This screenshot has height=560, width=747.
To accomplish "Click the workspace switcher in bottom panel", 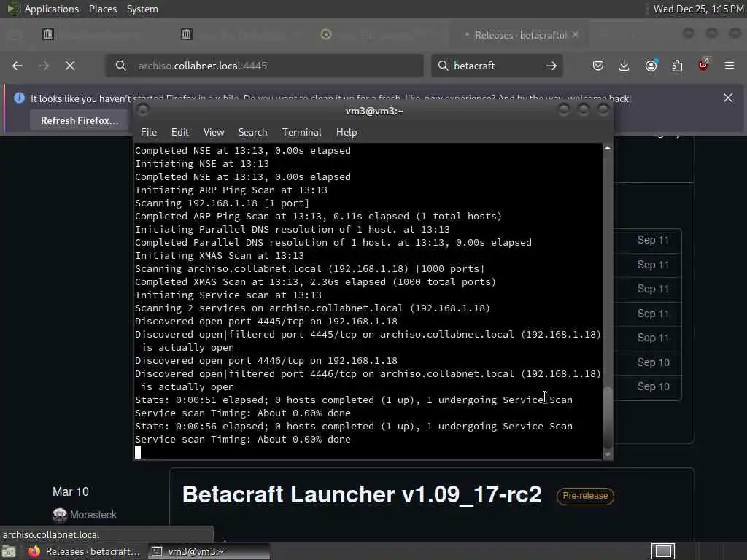I will point(663,551).
